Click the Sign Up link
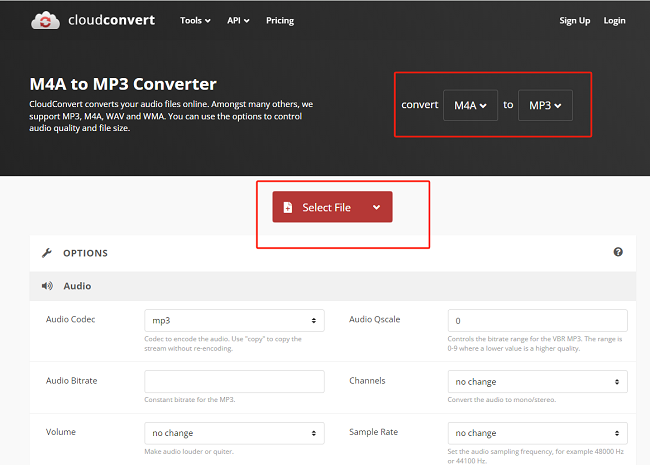 (x=575, y=20)
